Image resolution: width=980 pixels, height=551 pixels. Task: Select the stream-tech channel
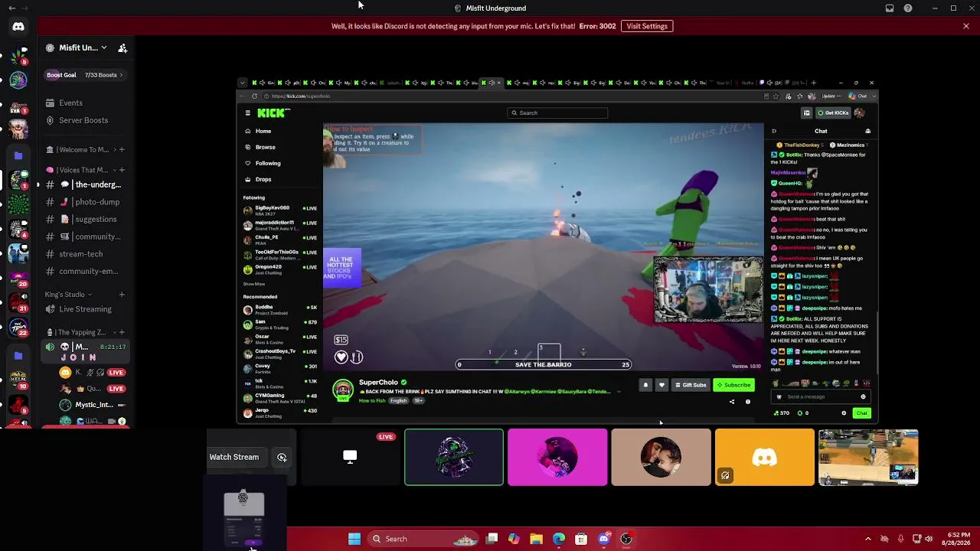click(86, 254)
